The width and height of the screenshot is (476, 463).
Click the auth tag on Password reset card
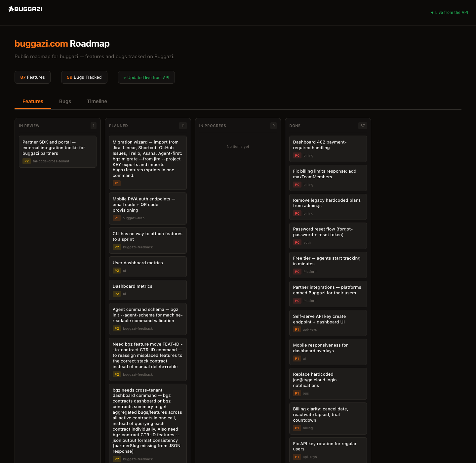(x=307, y=242)
